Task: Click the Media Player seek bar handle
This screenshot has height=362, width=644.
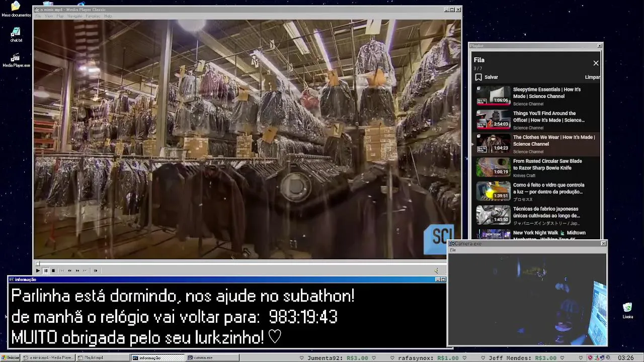Action: click(37, 263)
